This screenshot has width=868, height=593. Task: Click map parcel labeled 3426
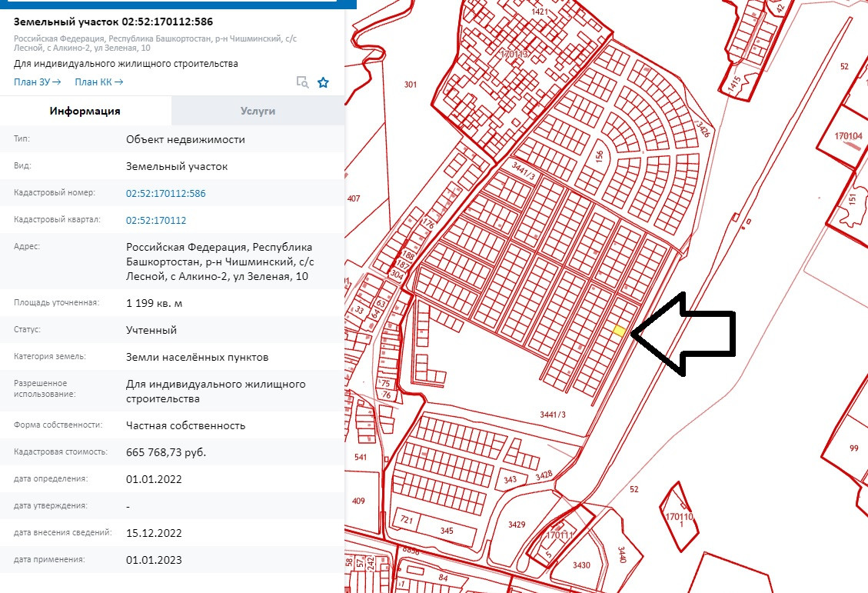703,129
